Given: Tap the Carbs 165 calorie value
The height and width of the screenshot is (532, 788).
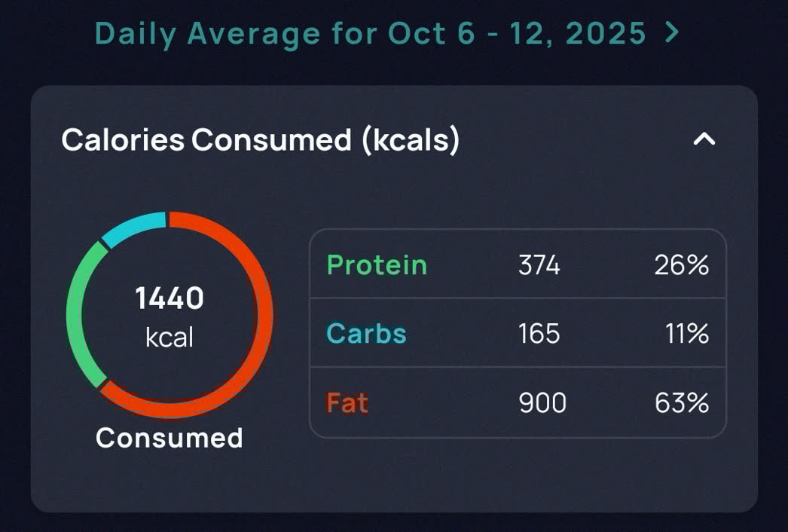Looking at the screenshot, I should pyautogui.click(x=539, y=334).
